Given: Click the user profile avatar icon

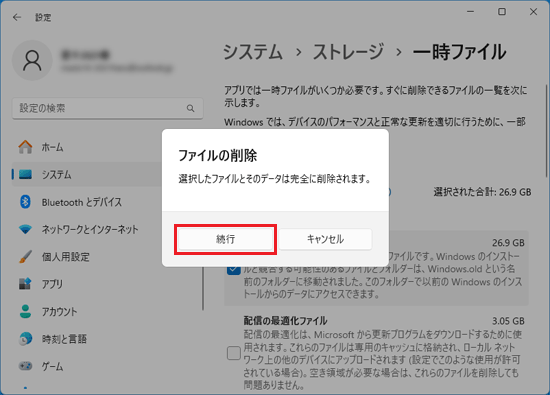Looking at the screenshot, I should pos(32,60).
